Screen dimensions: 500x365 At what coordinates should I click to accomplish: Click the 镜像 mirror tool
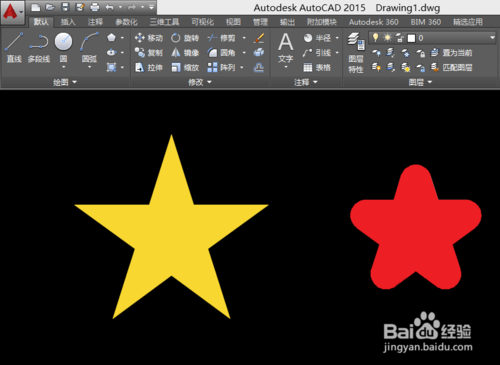point(185,52)
